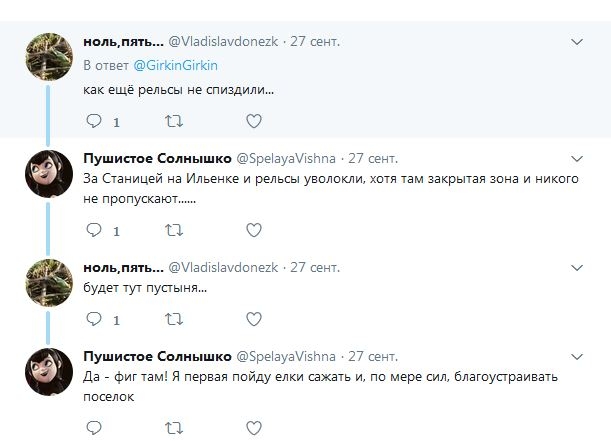Click the first tweet's ноль,пять avatar
Image resolution: width=611 pixels, height=441 pixels.
(46, 55)
